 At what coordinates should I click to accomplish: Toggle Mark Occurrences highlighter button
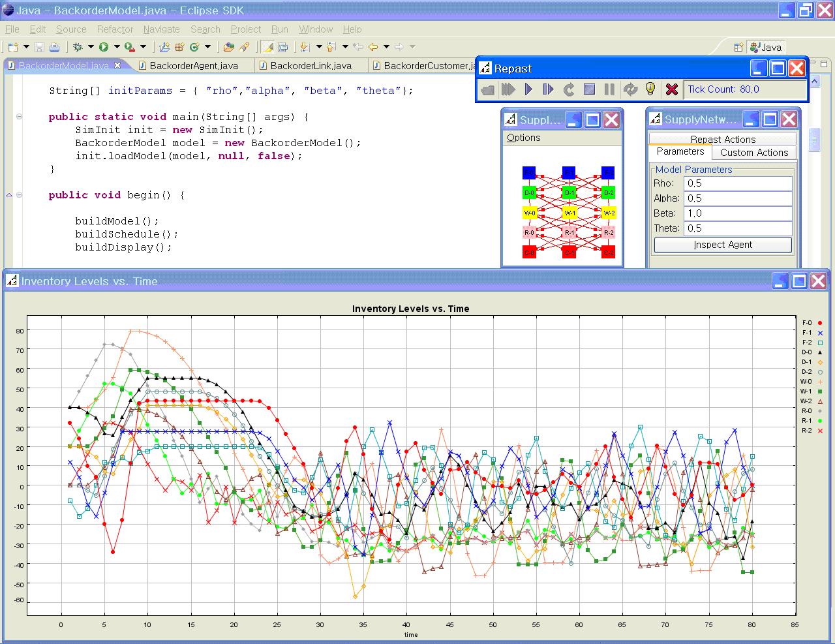267,47
